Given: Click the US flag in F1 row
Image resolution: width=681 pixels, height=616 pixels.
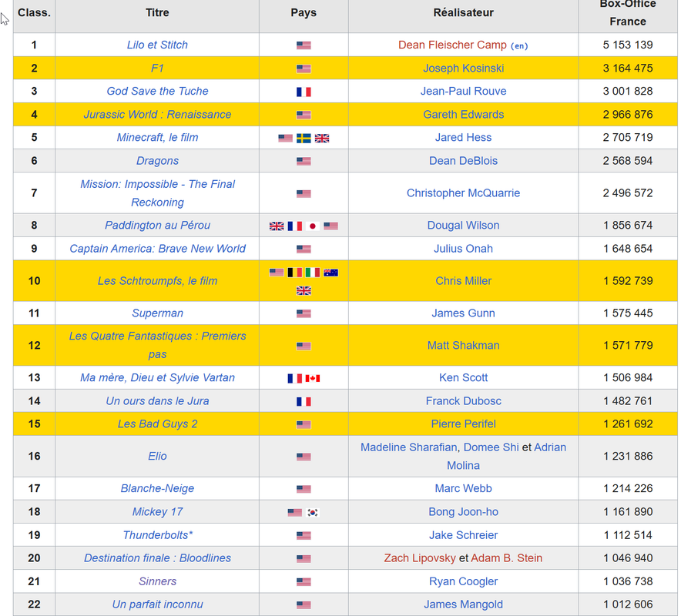Looking at the screenshot, I should pyautogui.click(x=304, y=69).
